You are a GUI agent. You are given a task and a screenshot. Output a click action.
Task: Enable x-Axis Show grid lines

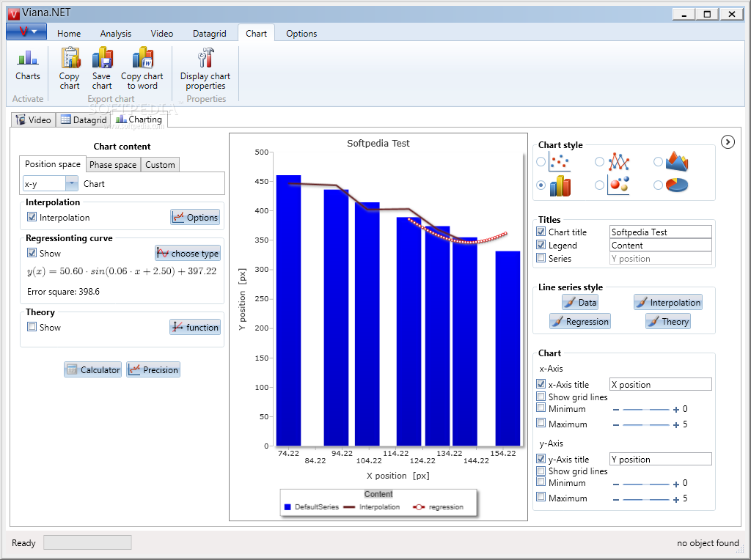pos(541,397)
